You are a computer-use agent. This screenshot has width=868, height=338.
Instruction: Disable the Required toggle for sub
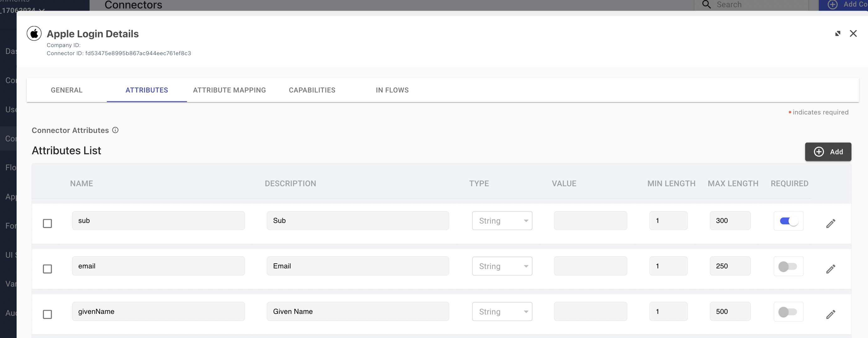[788, 221]
